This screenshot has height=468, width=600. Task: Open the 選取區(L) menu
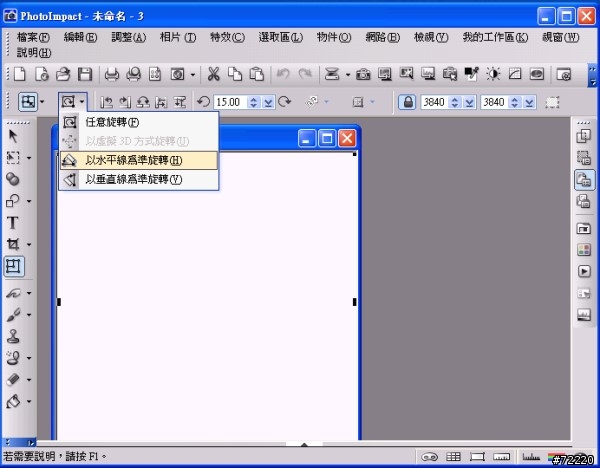coord(280,37)
